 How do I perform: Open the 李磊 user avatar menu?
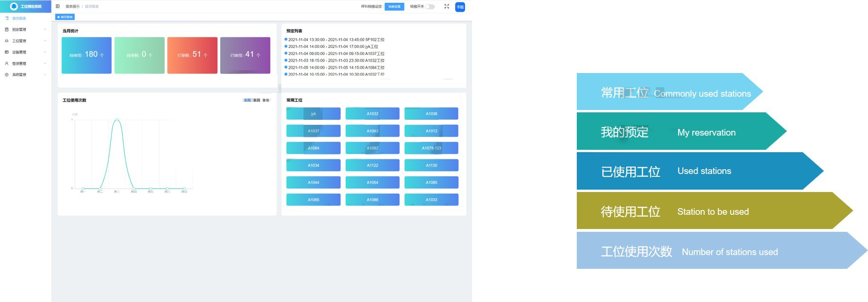(x=460, y=7)
